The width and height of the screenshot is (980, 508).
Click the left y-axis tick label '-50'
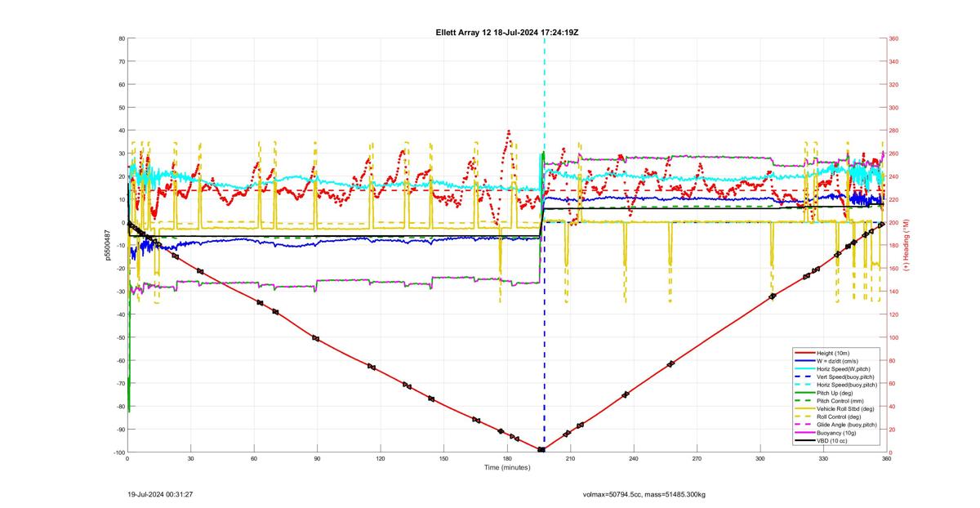(x=119, y=337)
